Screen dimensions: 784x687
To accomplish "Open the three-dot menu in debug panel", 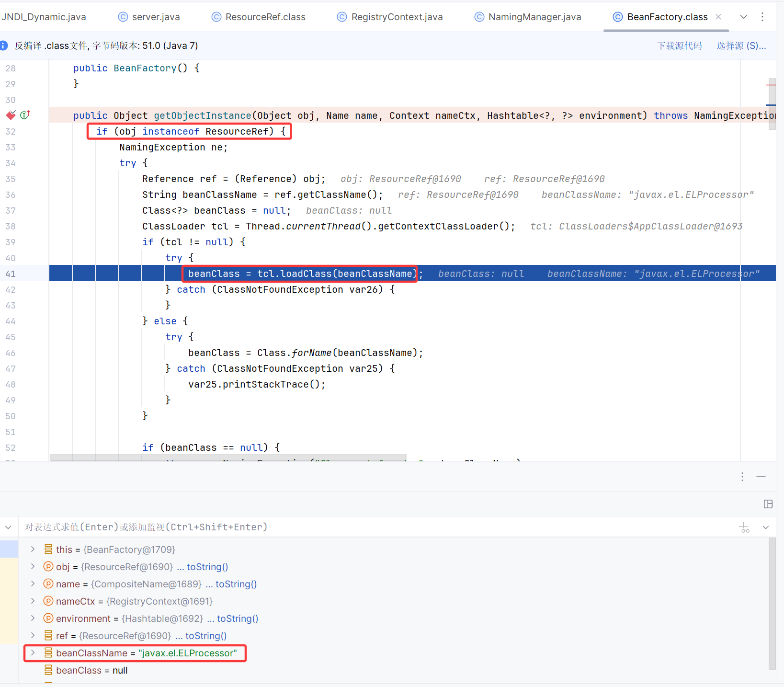I will click(741, 477).
